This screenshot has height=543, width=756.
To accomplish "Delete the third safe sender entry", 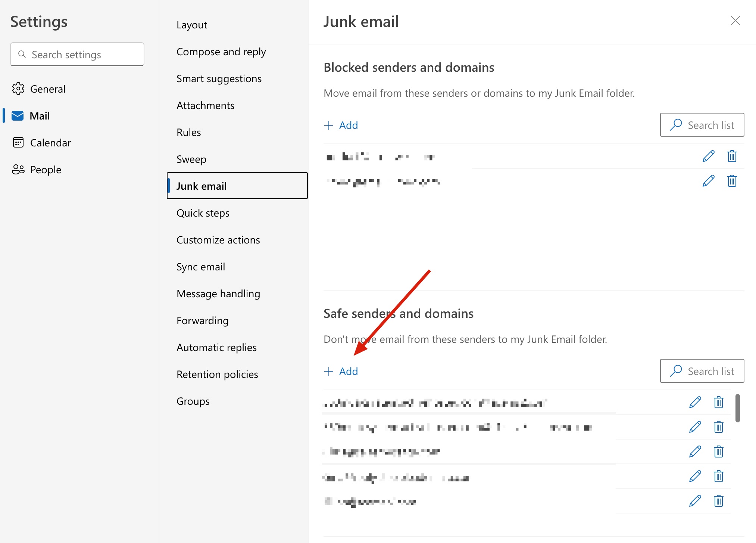I will tap(718, 452).
